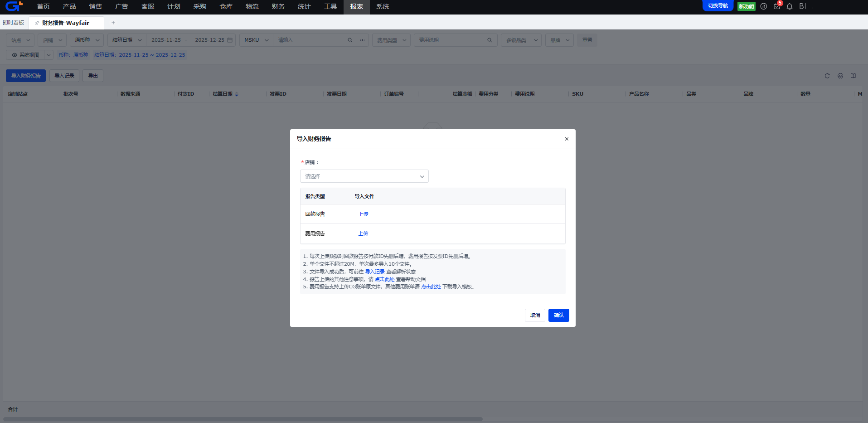
Task: Open the 原币种 currency dropdown
Action: tap(87, 40)
